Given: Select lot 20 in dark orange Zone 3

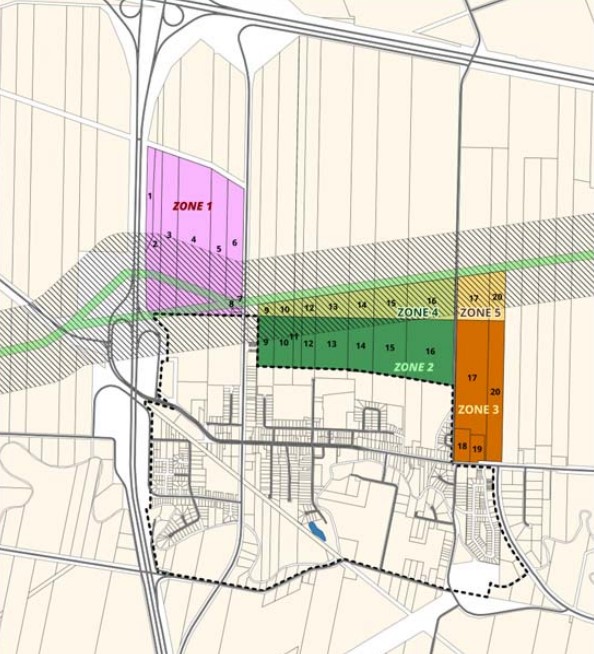Looking at the screenshot, I should (x=496, y=392).
